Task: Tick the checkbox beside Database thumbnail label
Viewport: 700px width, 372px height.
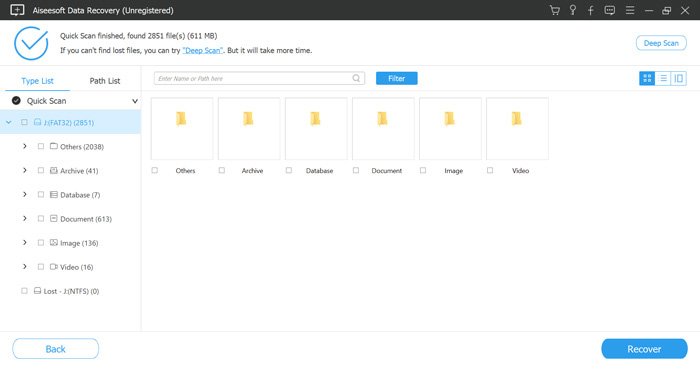Action: pos(288,170)
